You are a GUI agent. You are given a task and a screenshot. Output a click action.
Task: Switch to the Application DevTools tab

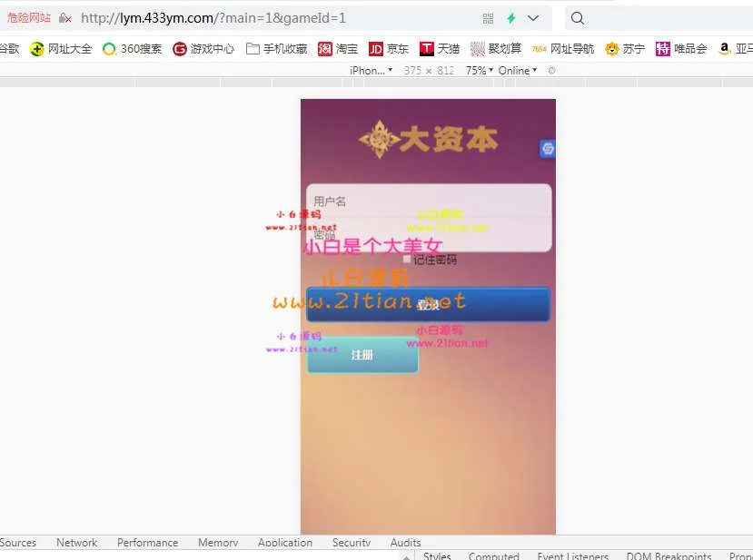tap(284, 543)
